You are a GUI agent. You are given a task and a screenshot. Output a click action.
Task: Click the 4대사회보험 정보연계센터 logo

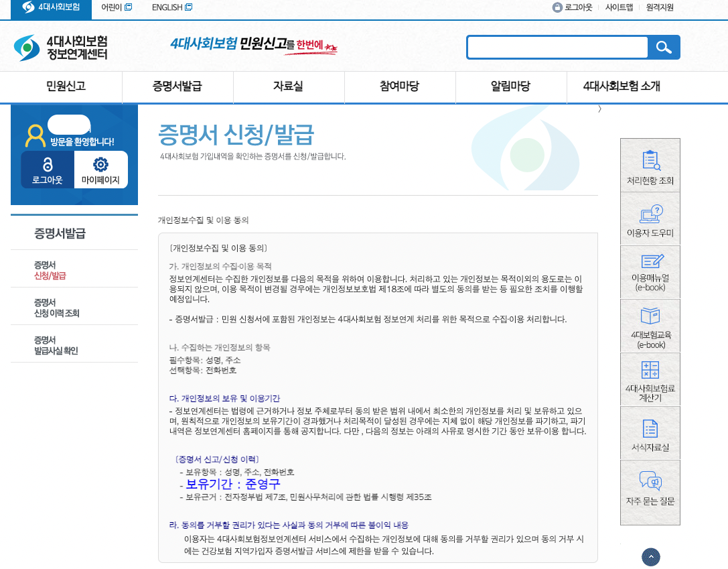pos(61,48)
